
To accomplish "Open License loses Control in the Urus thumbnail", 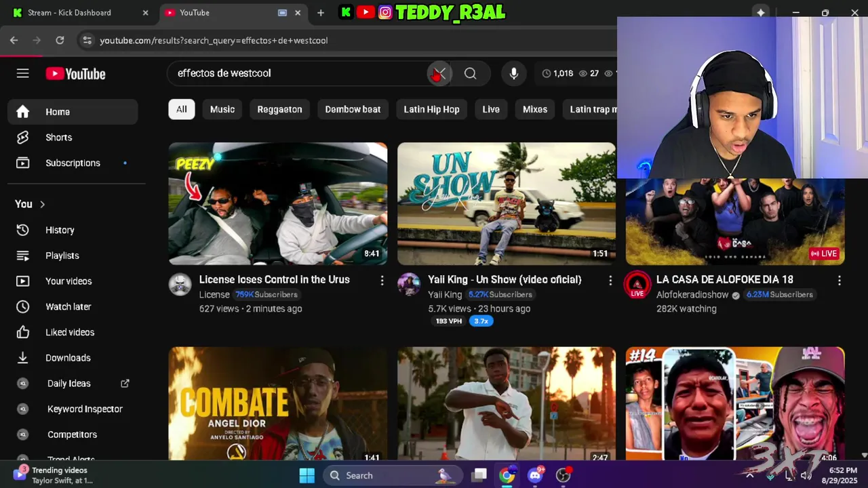I will tap(278, 203).
